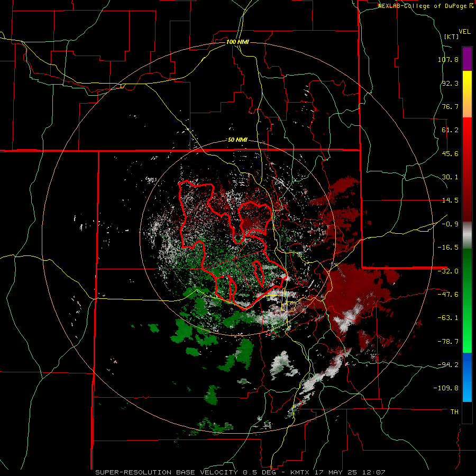Image resolution: width=476 pixels, height=476 pixels.
Task: Click the 107.8 velocity scale value
Action: [x=448, y=59]
